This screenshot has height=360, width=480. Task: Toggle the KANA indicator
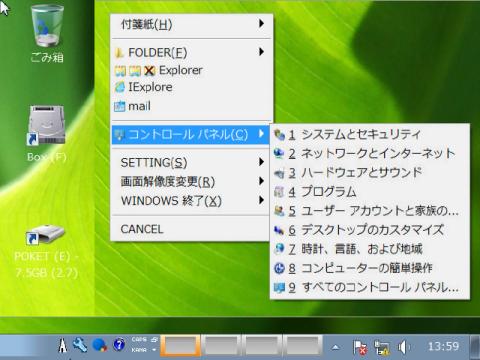tap(139, 350)
